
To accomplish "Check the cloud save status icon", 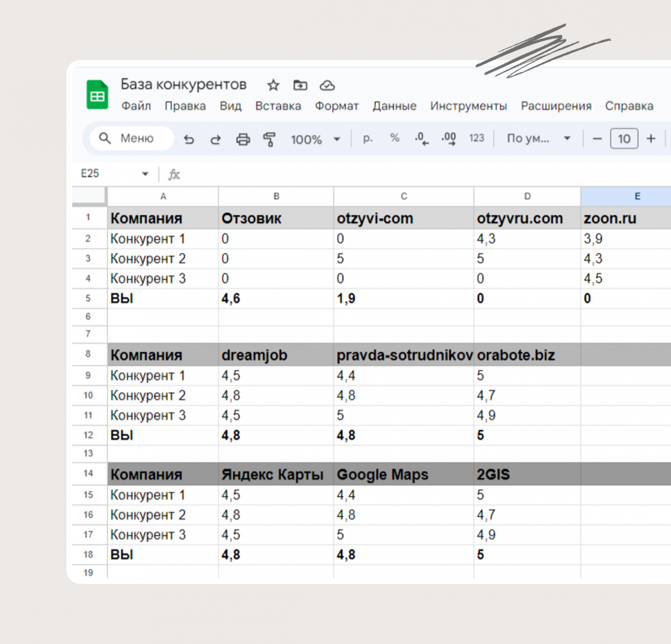I will tap(327, 86).
